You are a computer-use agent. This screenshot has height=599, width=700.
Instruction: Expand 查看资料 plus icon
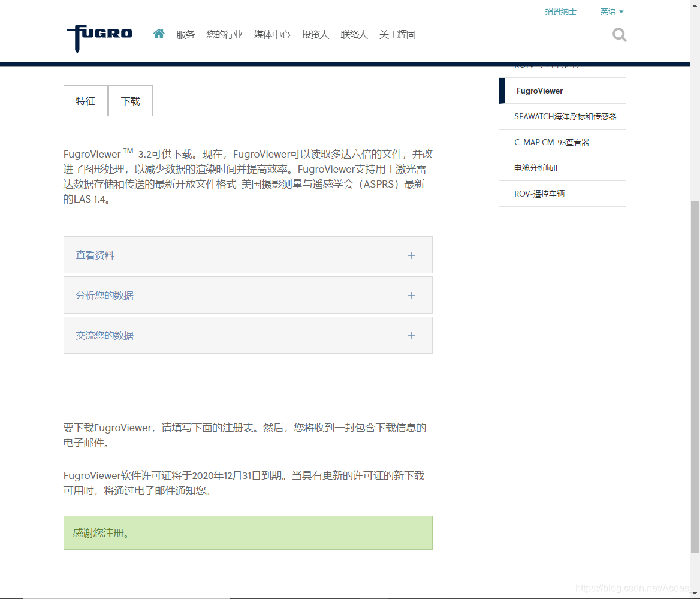[x=412, y=255]
